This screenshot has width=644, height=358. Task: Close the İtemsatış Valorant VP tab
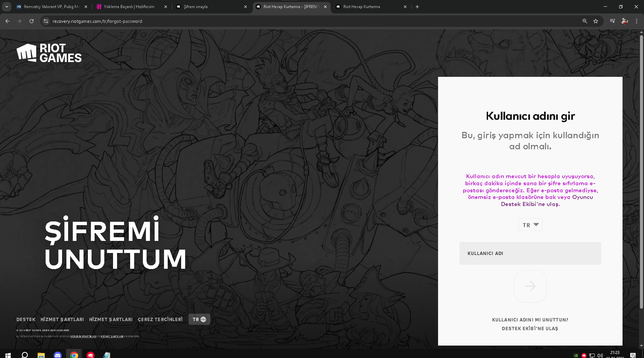[86, 7]
